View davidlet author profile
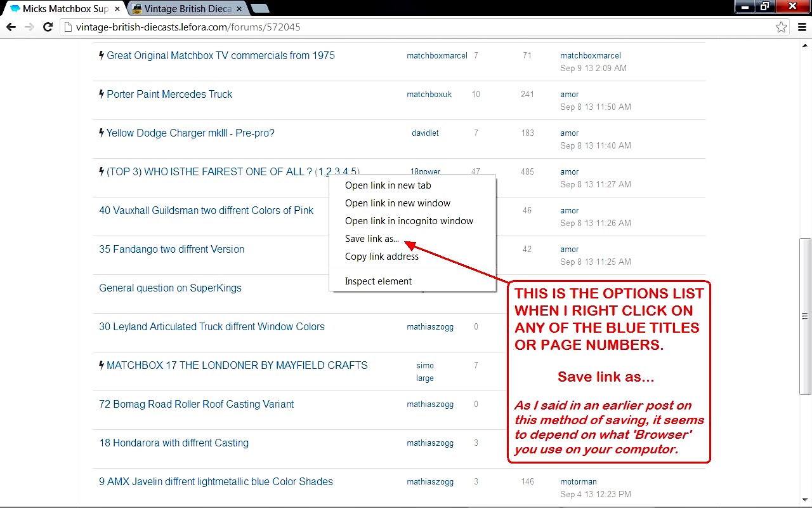Screen dimensions: 812x508 425,133
